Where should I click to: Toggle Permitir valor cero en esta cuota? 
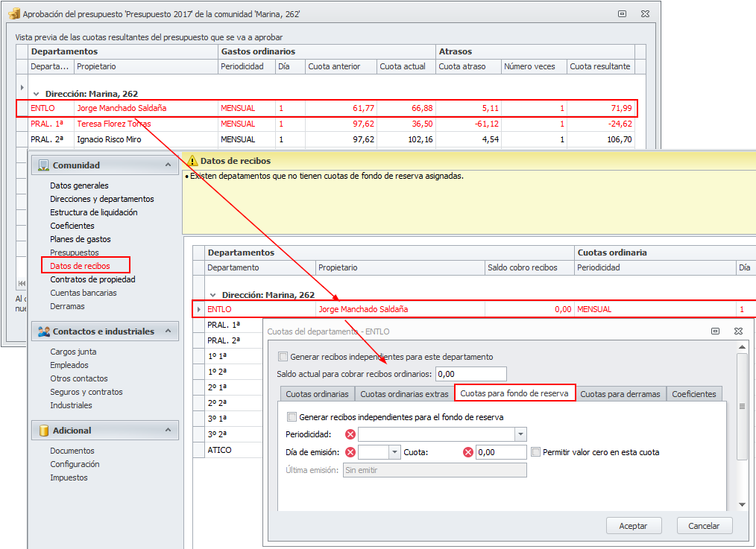point(535,452)
